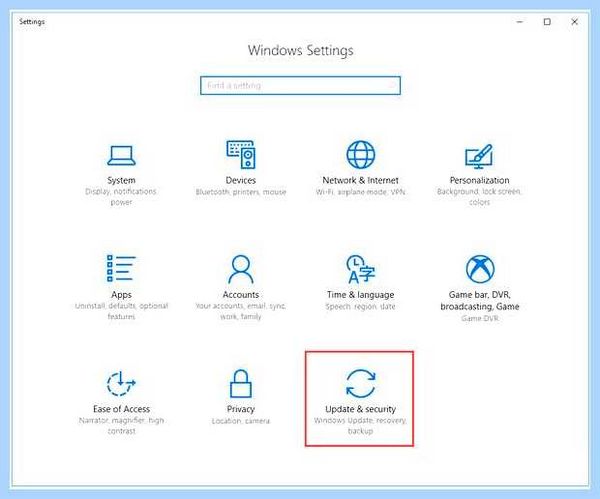Click 'Uninstall, defaults, optional features' description
This screenshot has height=499, width=600.
coord(121,311)
